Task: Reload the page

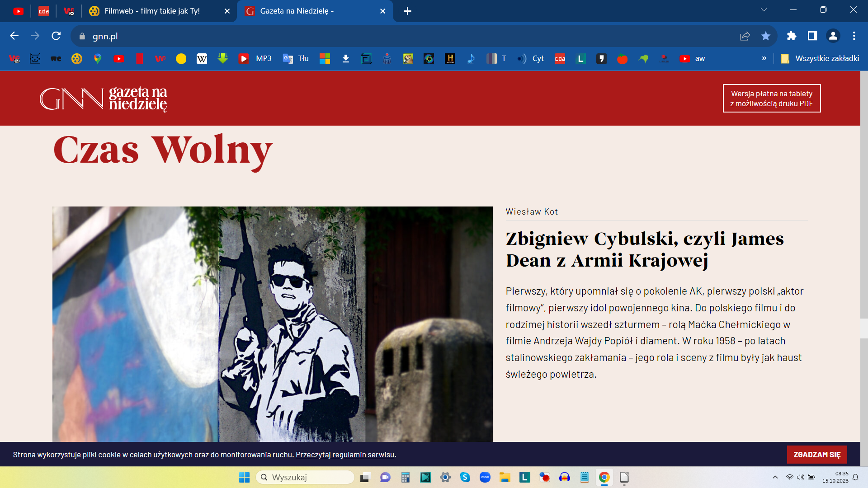Action: click(x=56, y=36)
